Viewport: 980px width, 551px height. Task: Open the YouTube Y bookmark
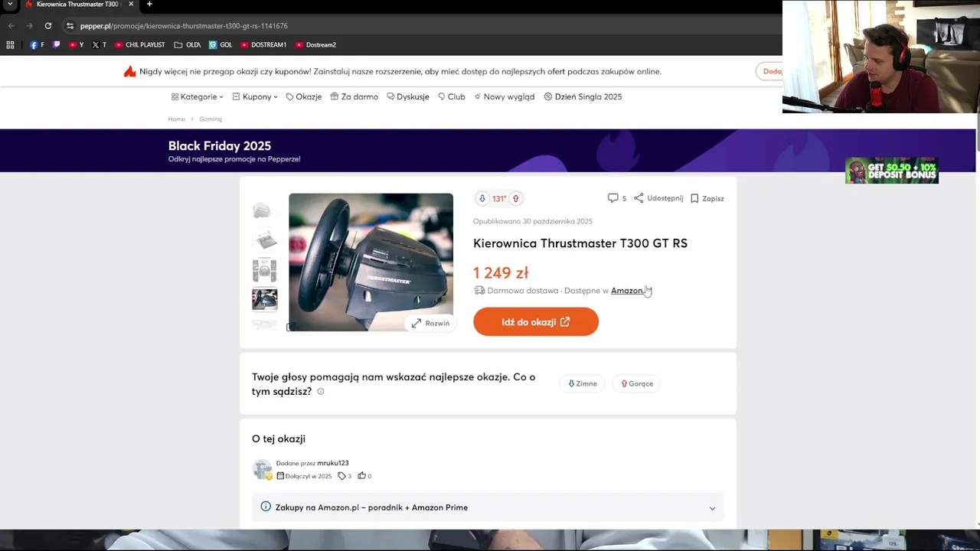click(76, 45)
